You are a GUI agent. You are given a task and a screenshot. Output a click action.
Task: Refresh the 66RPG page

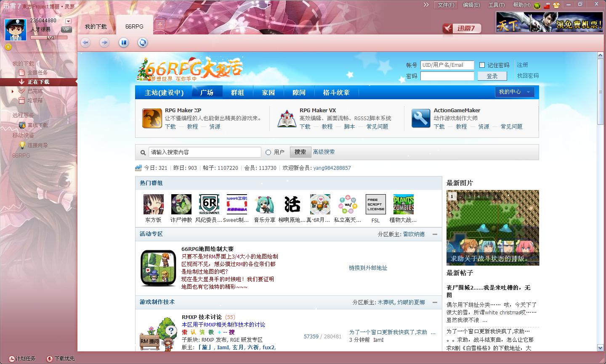point(143,42)
